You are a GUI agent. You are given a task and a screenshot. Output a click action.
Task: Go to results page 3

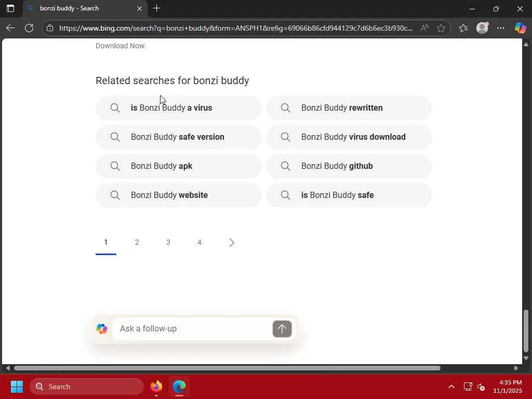[168, 242]
